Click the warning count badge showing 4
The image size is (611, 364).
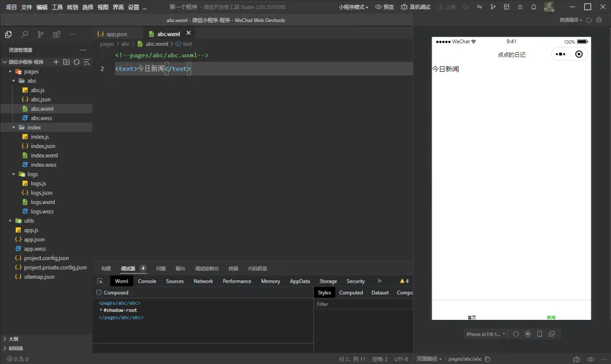404,281
